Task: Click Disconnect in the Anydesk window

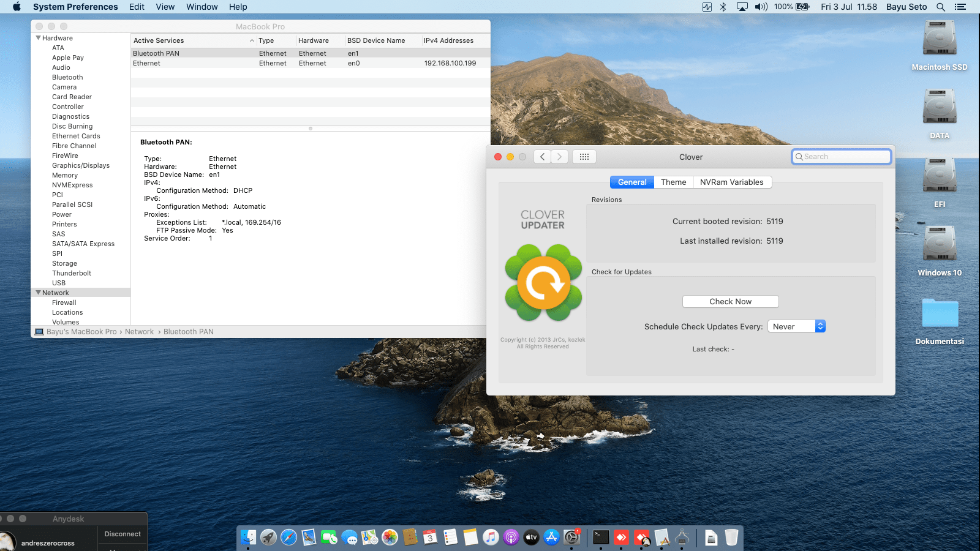Action: point(123,534)
